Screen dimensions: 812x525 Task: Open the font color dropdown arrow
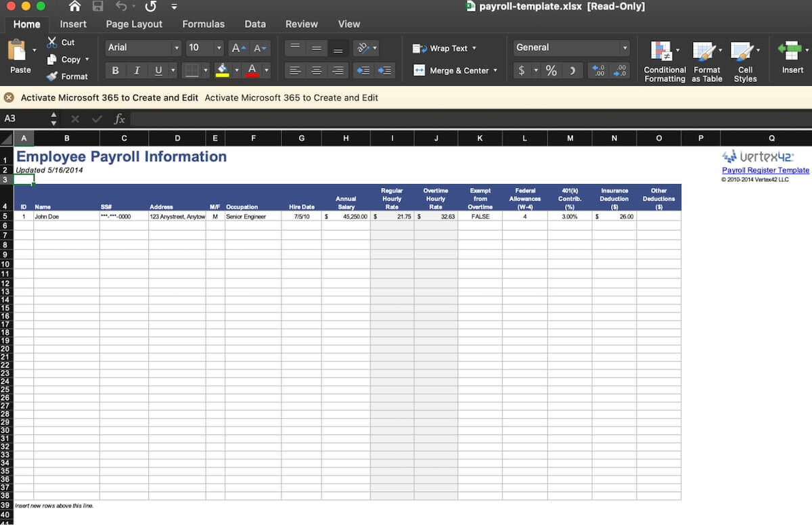click(x=267, y=70)
